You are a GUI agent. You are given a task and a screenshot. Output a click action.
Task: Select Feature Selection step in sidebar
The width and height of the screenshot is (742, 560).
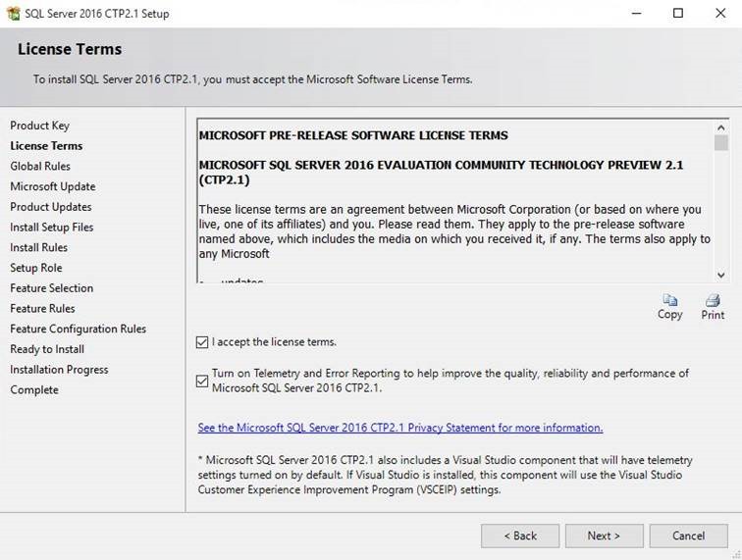52,288
